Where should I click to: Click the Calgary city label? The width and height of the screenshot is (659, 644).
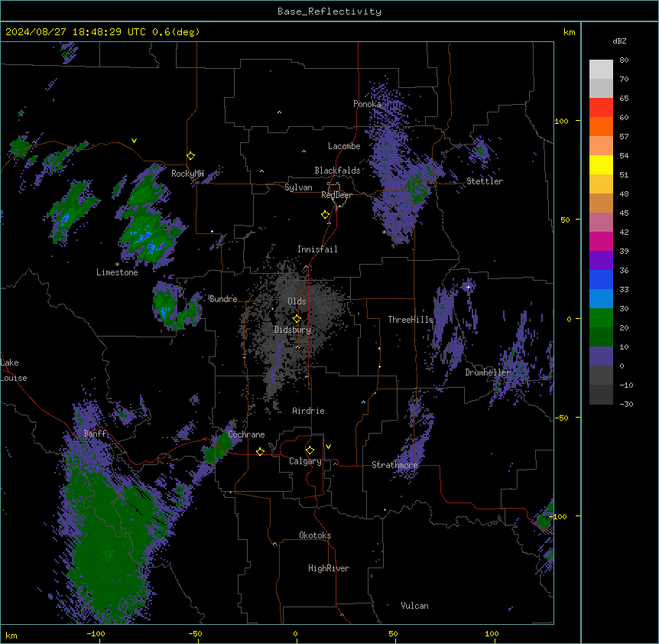point(305,461)
